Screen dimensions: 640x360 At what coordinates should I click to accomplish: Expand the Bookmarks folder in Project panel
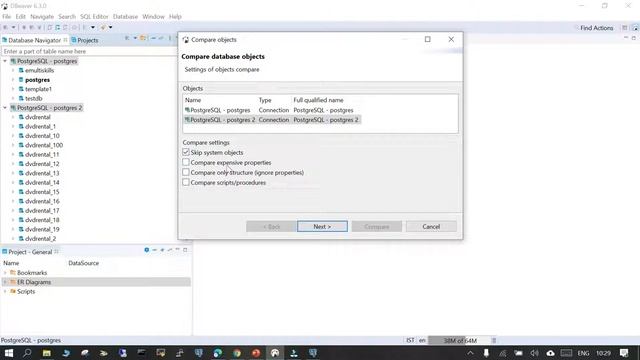(x=5, y=273)
